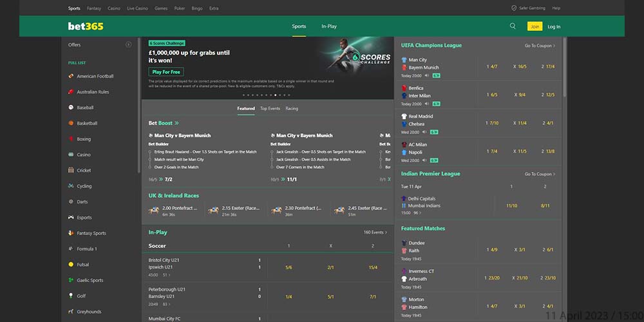Click the audio icon for Man City match

(x=426, y=75)
